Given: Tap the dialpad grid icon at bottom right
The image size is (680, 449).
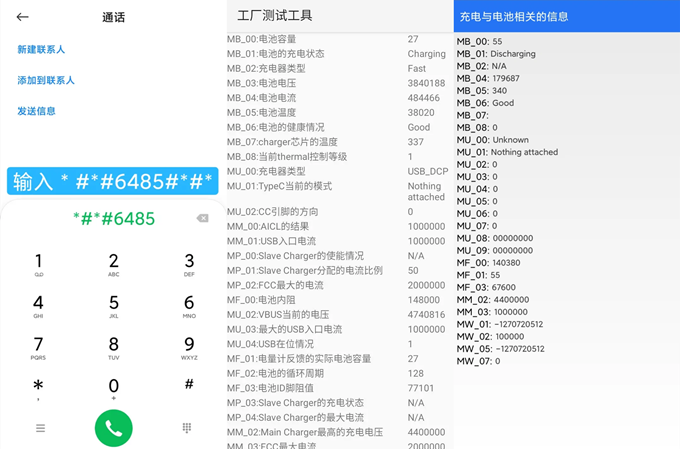Looking at the screenshot, I should [x=187, y=428].
